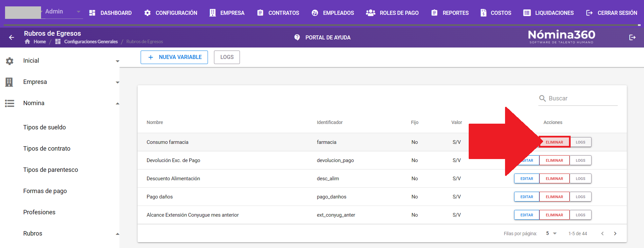The width and height of the screenshot is (644, 248).
Task: Click the Cerrar Sesión exit icon
Action: (589, 13)
